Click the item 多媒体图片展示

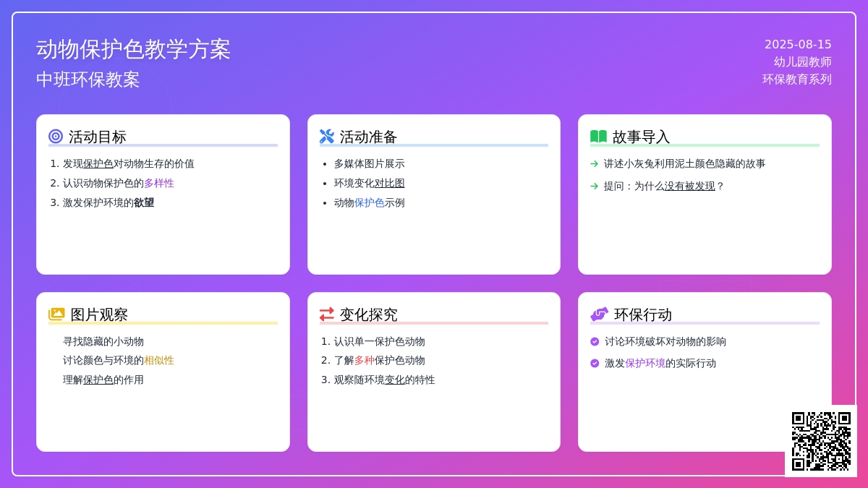coord(370,164)
